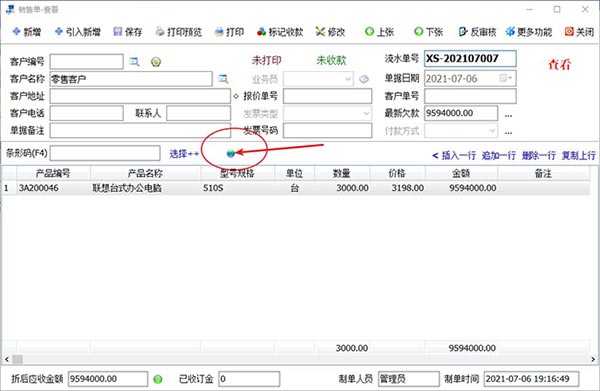The image size is (600, 391).
Task: Click the 选择++ link
Action: pyautogui.click(x=184, y=154)
